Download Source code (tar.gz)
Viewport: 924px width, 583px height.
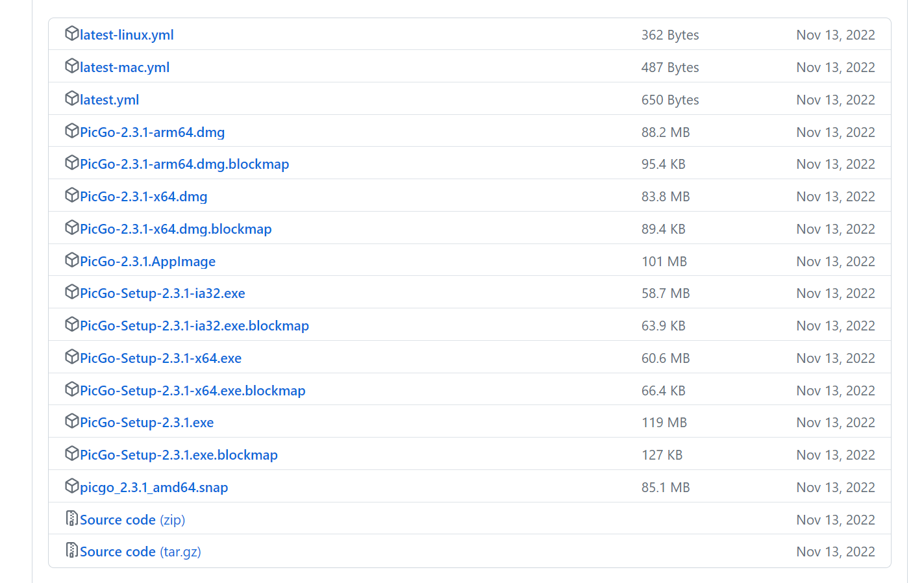[140, 552]
